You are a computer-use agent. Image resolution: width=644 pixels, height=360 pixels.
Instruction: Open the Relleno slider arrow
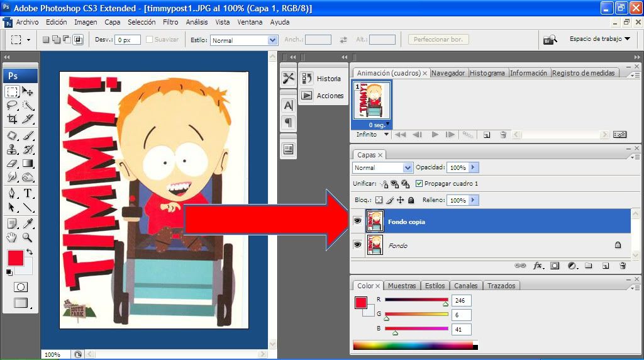pos(473,200)
